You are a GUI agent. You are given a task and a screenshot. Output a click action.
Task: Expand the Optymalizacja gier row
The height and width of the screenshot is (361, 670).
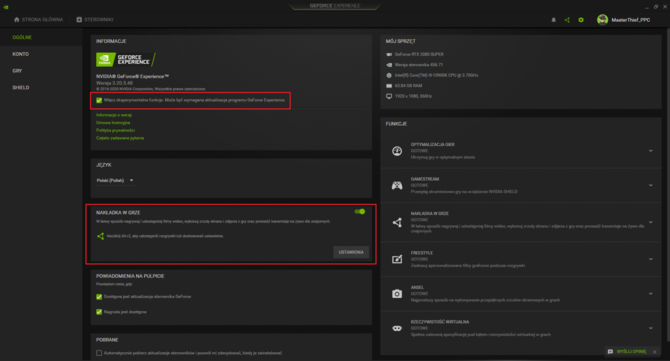click(650, 151)
